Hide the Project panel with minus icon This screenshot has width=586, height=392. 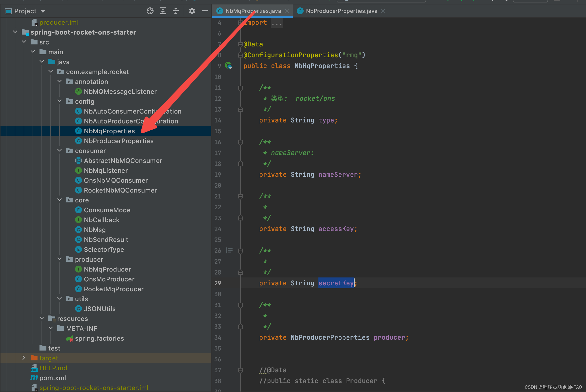(x=205, y=11)
